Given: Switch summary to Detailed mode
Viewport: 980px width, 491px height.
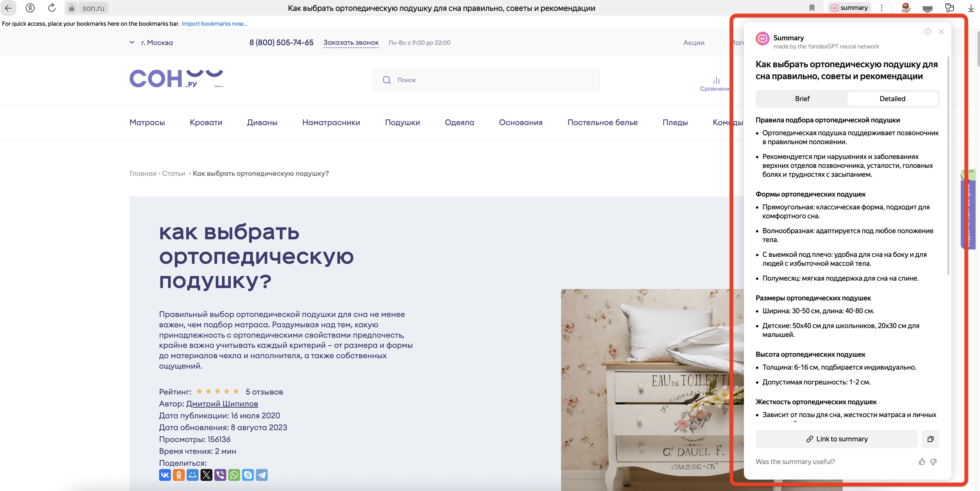Looking at the screenshot, I should (x=892, y=99).
